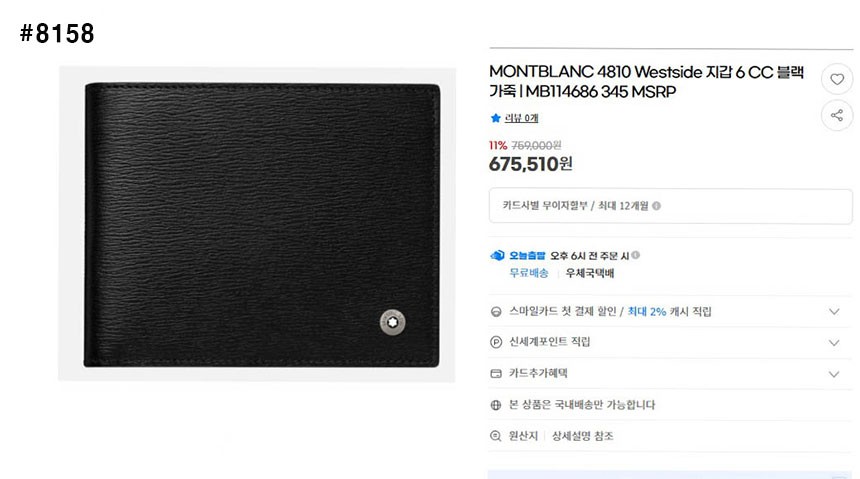This screenshot has width=860, height=479.
Task: Click the 카드사별 무이자할부 box
Action: click(x=670, y=206)
